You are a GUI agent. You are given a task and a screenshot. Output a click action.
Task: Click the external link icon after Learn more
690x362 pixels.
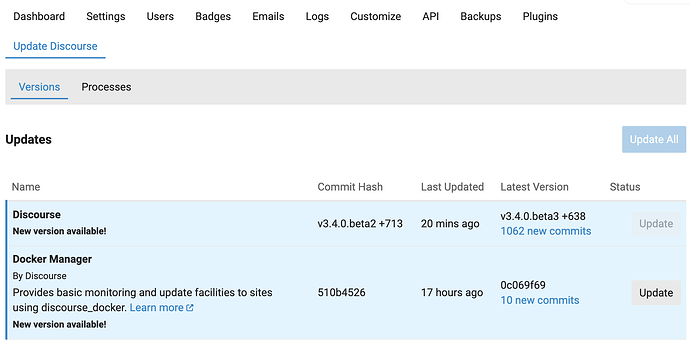point(190,307)
